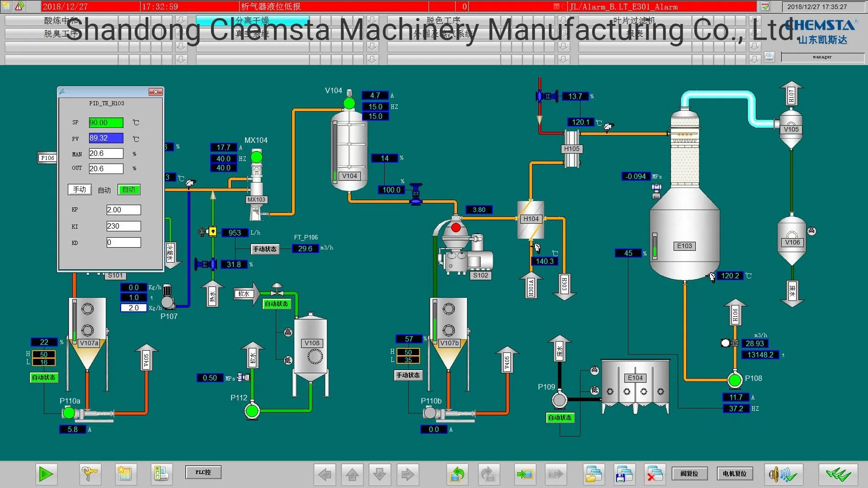Navigate up with the up arrow button
Viewport: 868px width, 488px height.
[353, 474]
